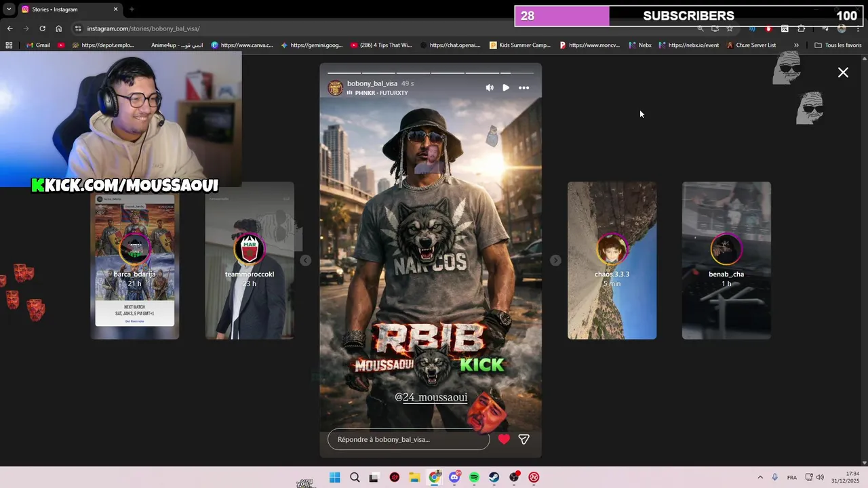Share the story via the paper plane icon
The height and width of the screenshot is (488, 868).
click(x=524, y=439)
